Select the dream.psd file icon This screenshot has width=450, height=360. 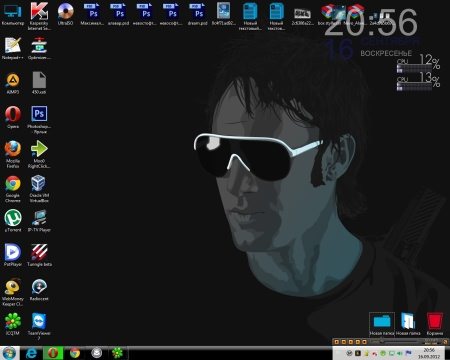click(x=198, y=14)
